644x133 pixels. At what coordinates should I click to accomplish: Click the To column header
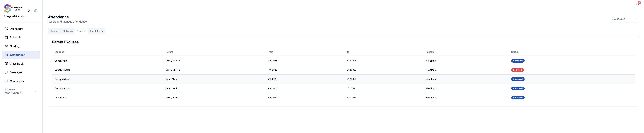(x=348, y=52)
